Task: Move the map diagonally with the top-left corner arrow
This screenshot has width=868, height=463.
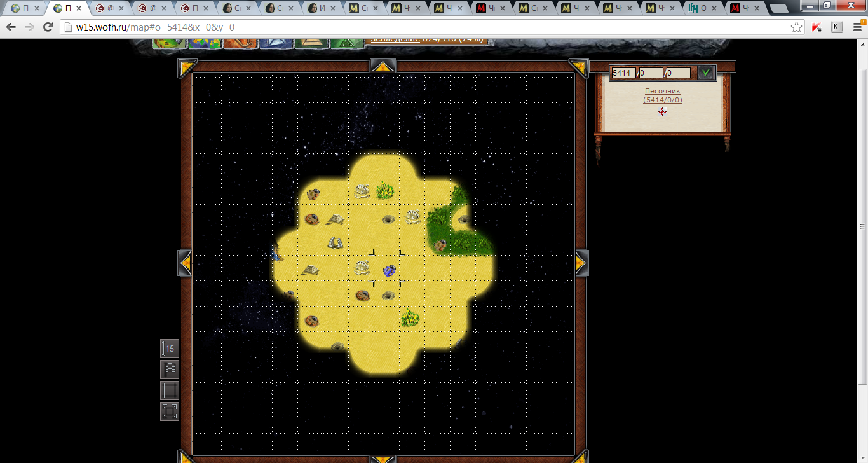Action: click(x=187, y=67)
